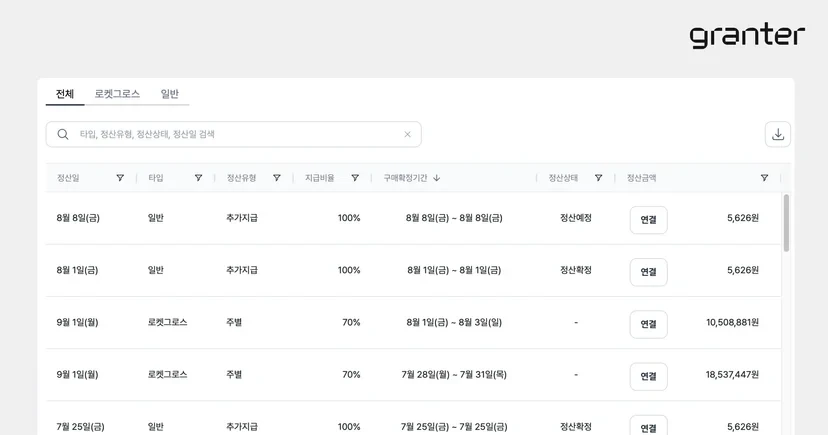
Task: Switch to the 일반 tab
Action: [x=170, y=94]
